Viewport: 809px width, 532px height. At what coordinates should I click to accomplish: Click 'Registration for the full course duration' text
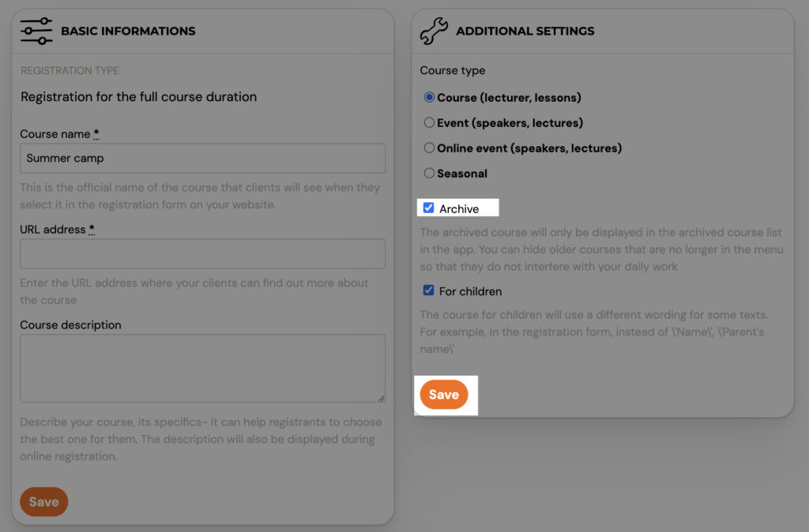coord(139,97)
